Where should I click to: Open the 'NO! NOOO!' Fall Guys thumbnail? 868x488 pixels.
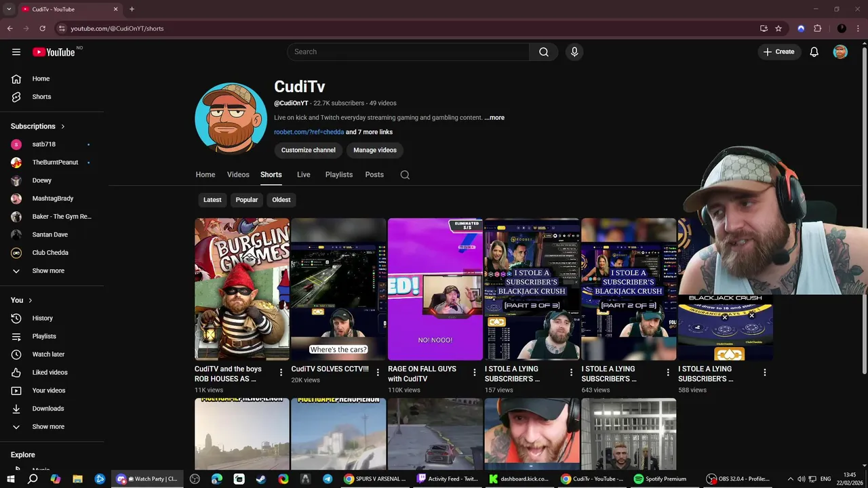[435, 289]
